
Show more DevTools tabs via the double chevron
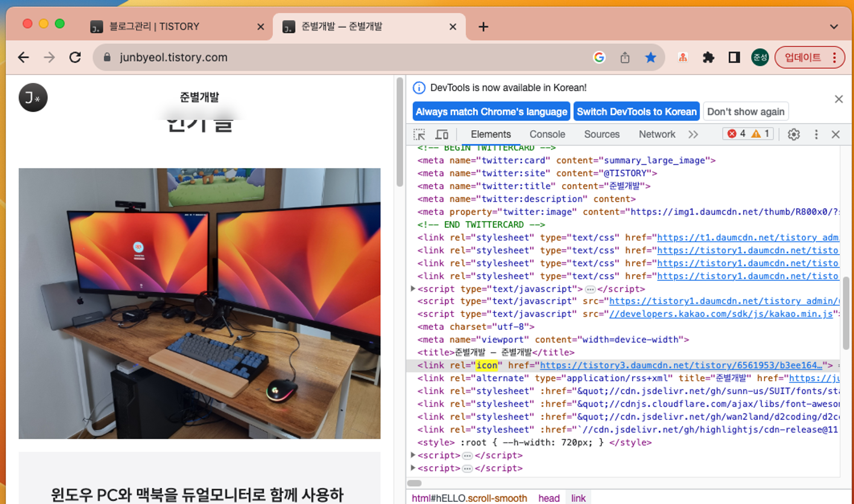[x=693, y=134]
